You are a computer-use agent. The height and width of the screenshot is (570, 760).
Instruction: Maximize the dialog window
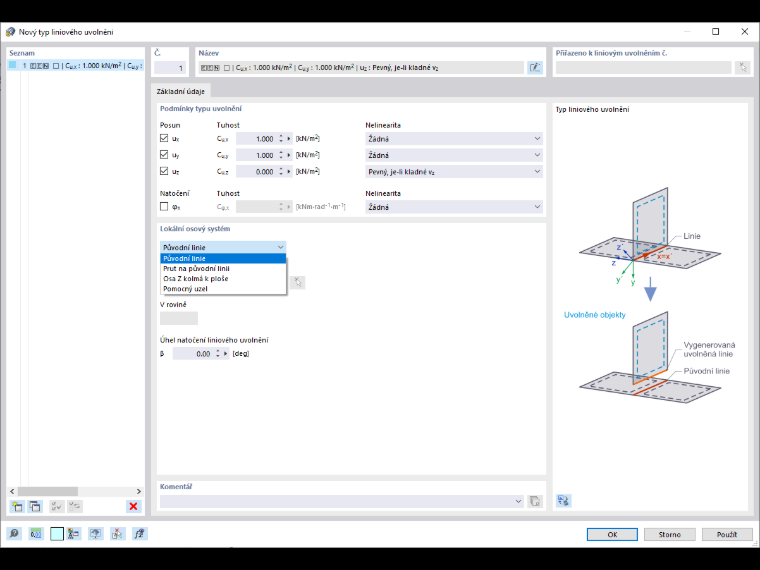pyautogui.click(x=715, y=32)
